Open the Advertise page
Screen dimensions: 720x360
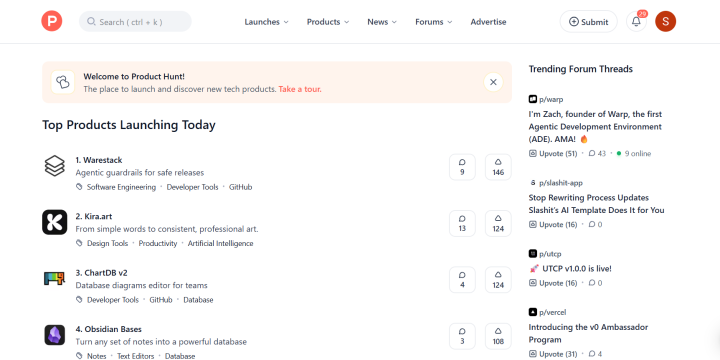tap(489, 22)
